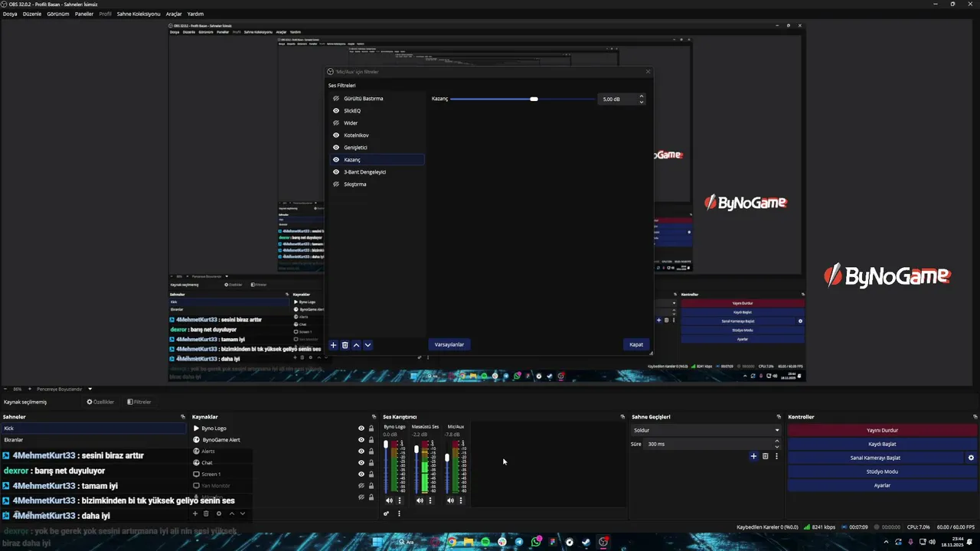This screenshot has width=980, height=551.
Task: Toggle visibility of Wider filter
Action: click(x=336, y=123)
